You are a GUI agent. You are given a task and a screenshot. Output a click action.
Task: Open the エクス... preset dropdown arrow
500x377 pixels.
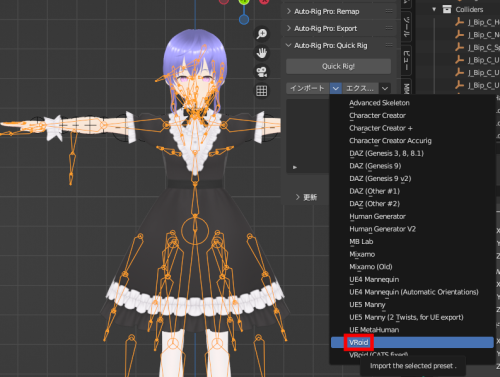[385, 88]
